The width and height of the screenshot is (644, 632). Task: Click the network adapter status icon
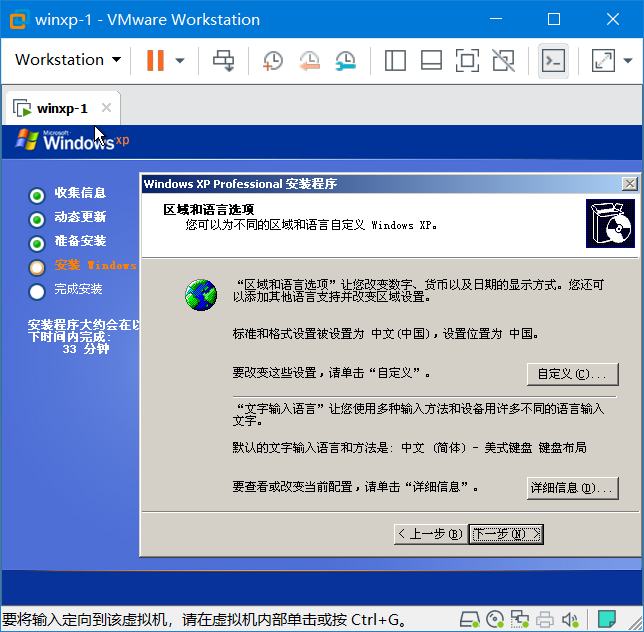click(x=520, y=619)
